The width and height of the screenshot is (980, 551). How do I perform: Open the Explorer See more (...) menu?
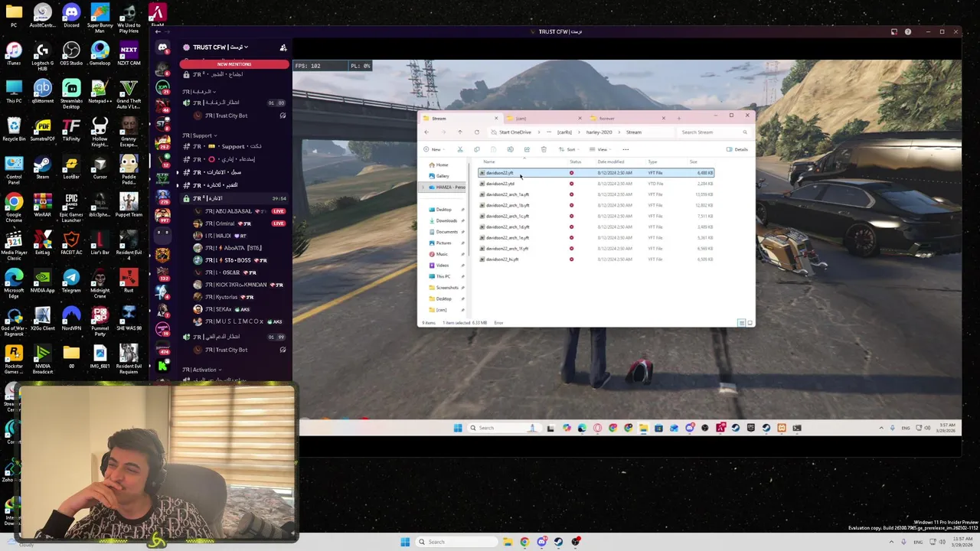(x=626, y=149)
